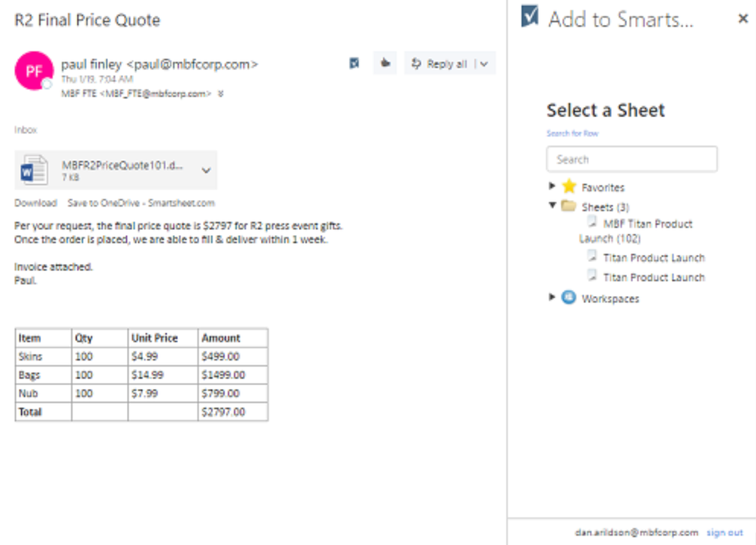
Task: Click the R2 Final Price Quote subject
Action: [87, 20]
